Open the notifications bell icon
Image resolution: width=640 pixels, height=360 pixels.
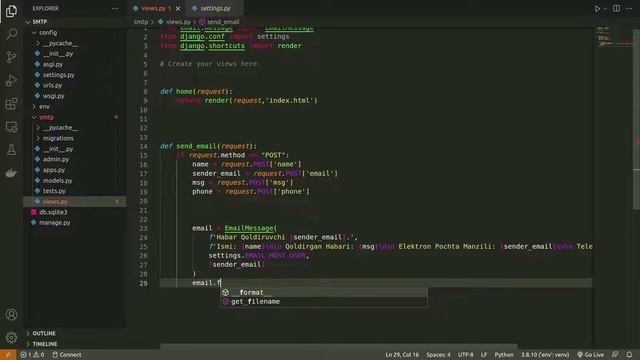click(629, 355)
